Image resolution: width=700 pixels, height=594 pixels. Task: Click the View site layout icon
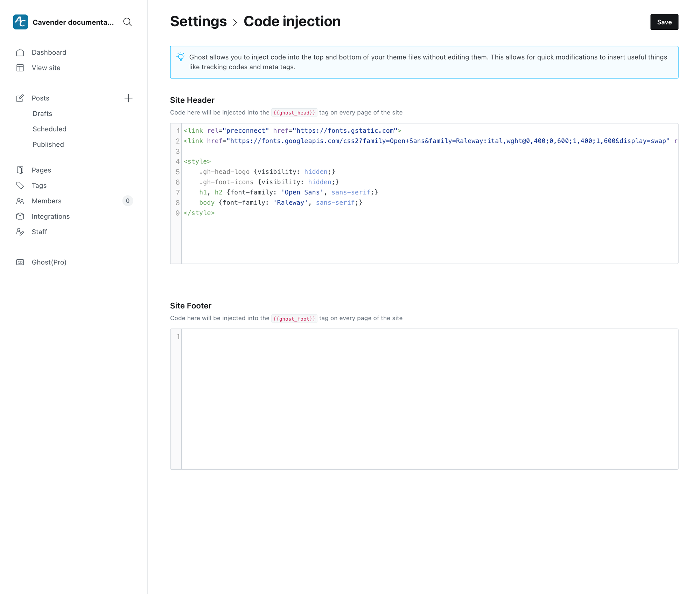pos(20,68)
